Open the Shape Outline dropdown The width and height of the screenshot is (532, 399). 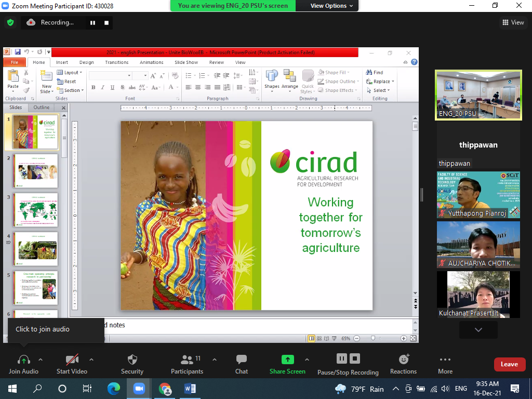[338, 82]
